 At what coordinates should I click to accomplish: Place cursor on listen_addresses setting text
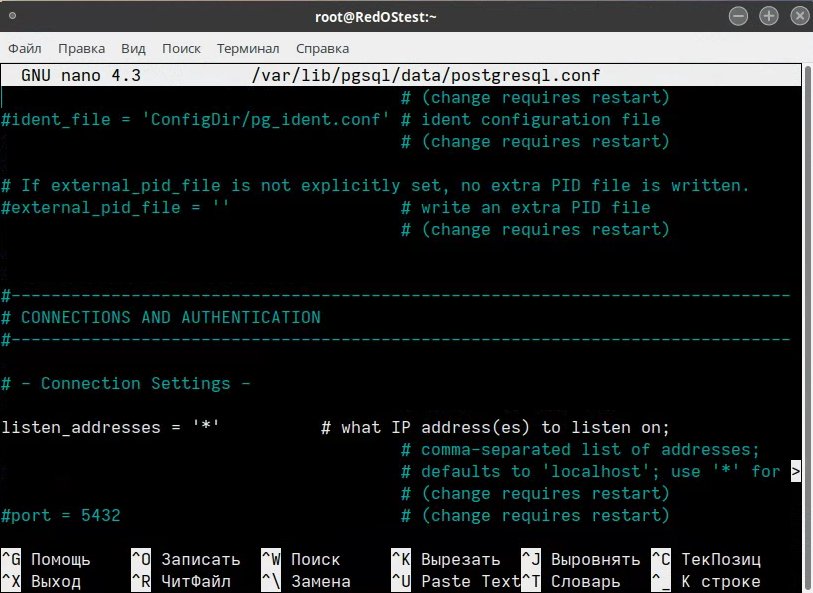point(80,427)
